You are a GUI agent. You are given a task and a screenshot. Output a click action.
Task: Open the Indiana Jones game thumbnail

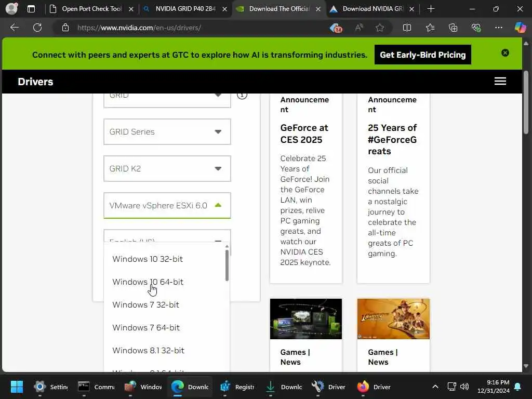pos(393,319)
